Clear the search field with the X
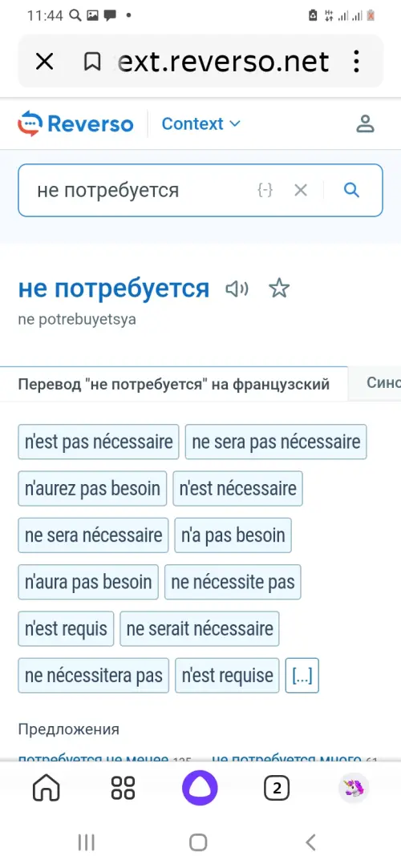The height and width of the screenshot is (868, 401). pos(301,191)
